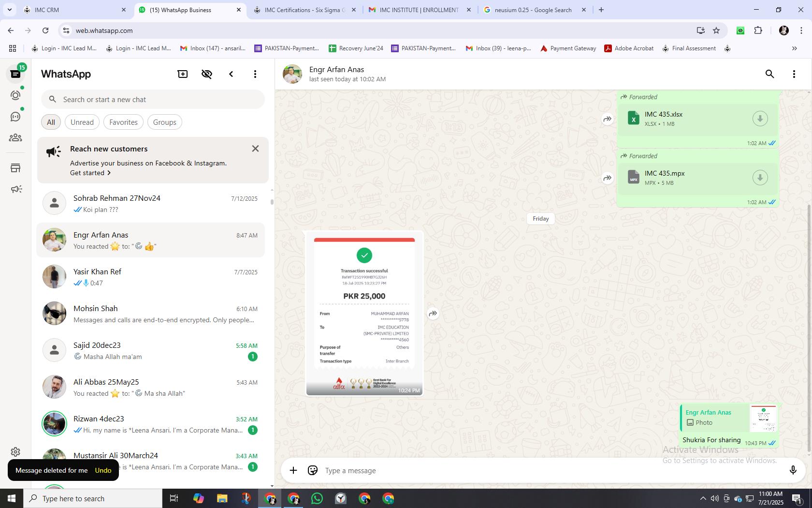Forward the IMC 435.xlsx message
The image size is (812, 508).
click(x=608, y=119)
